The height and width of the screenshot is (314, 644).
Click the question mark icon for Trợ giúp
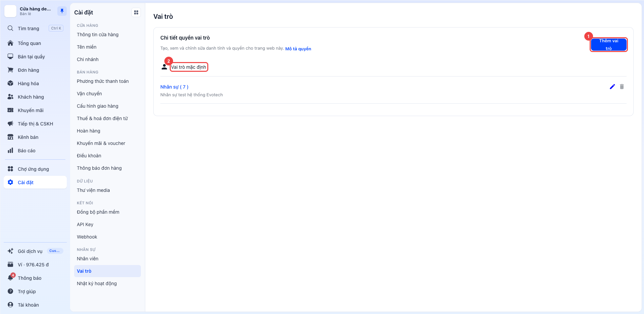[10, 291]
